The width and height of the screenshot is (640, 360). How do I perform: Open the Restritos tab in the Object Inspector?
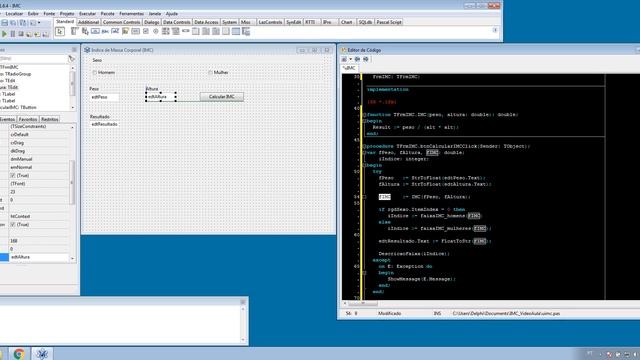click(49, 119)
